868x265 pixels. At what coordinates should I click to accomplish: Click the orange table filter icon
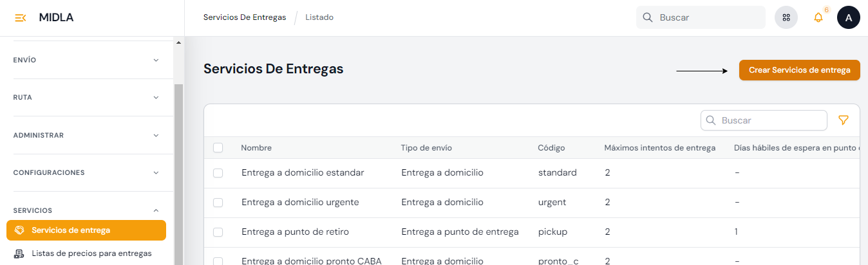[844, 120]
